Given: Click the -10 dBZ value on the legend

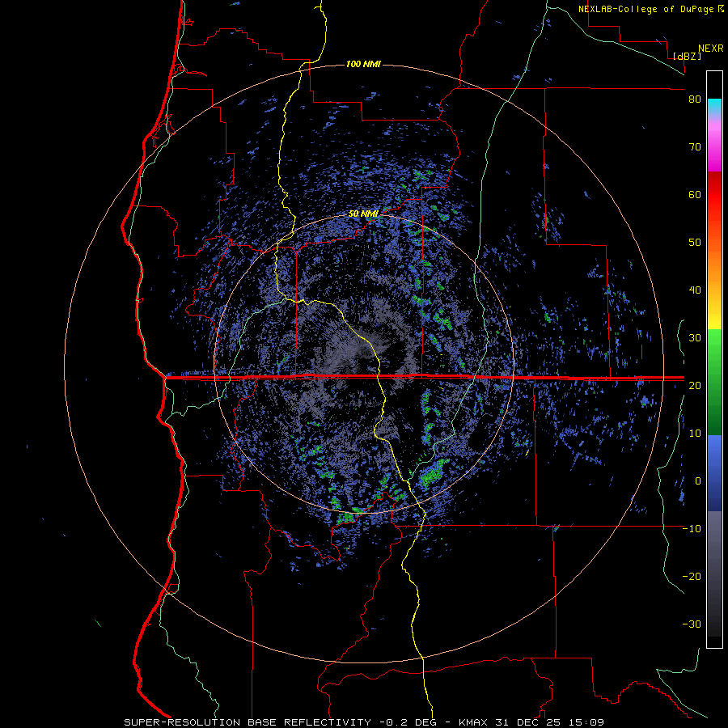Looking at the screenshot, I should [x=692, y=529].
